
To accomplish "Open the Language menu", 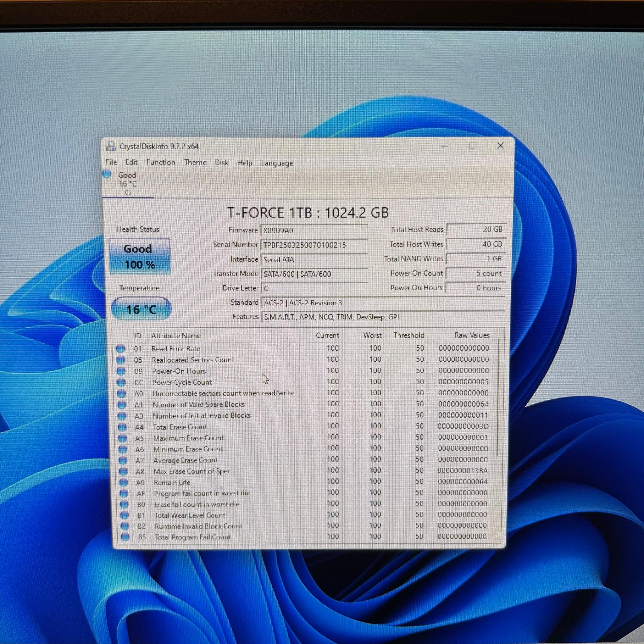I will click(x=277, y=163).
